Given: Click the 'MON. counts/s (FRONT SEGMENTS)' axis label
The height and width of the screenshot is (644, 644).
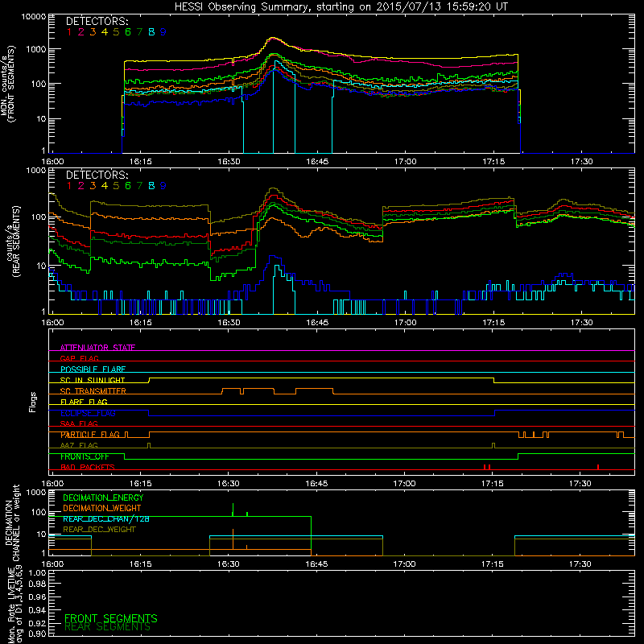Looking at the screenshot, I should 7,84.
